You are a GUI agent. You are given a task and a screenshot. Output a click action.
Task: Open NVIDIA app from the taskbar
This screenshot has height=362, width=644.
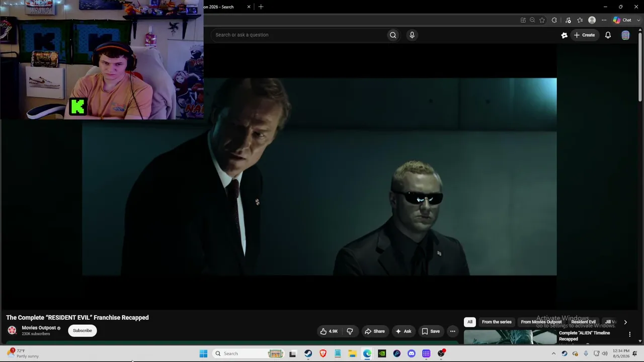382,353
